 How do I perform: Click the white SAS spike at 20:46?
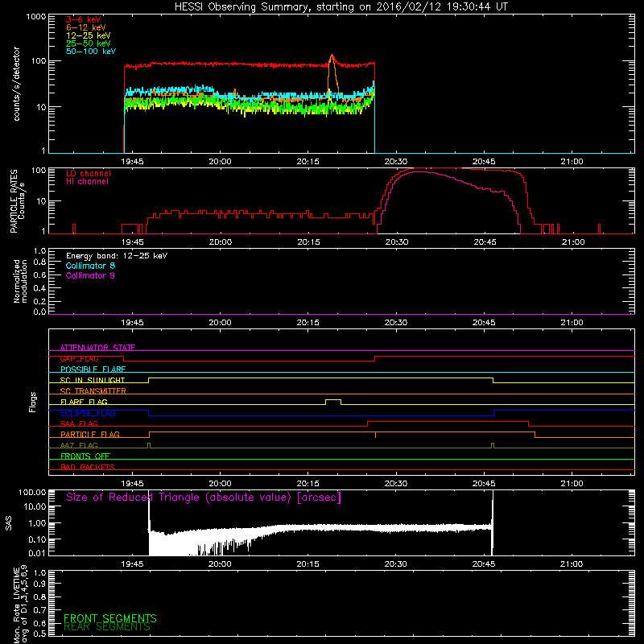493,522
